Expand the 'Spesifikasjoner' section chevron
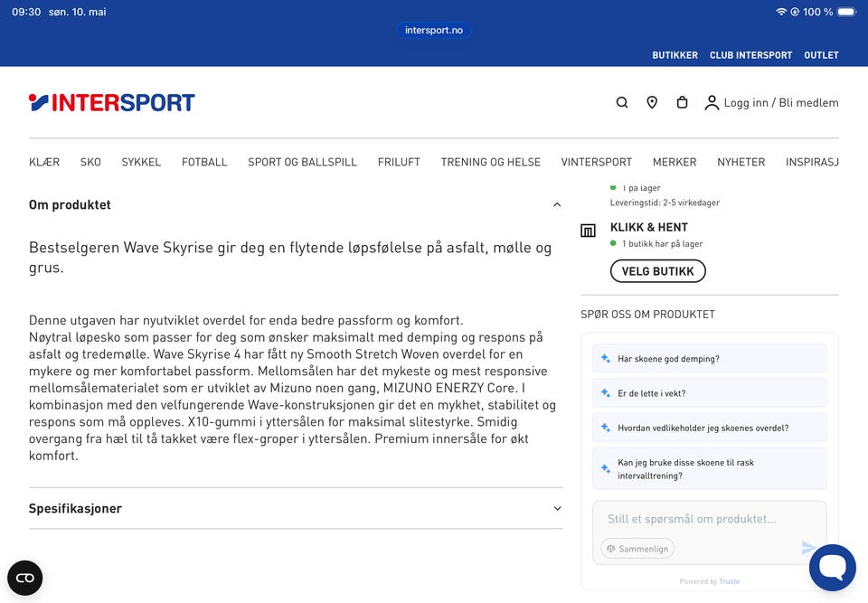 coord(557,508)
